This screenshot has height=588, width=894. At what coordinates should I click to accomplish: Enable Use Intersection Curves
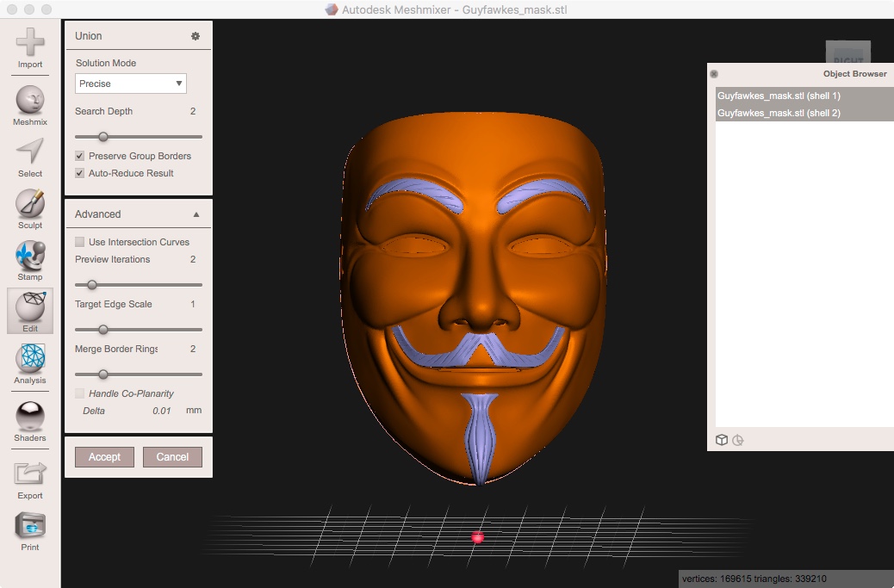coord(80,242)
